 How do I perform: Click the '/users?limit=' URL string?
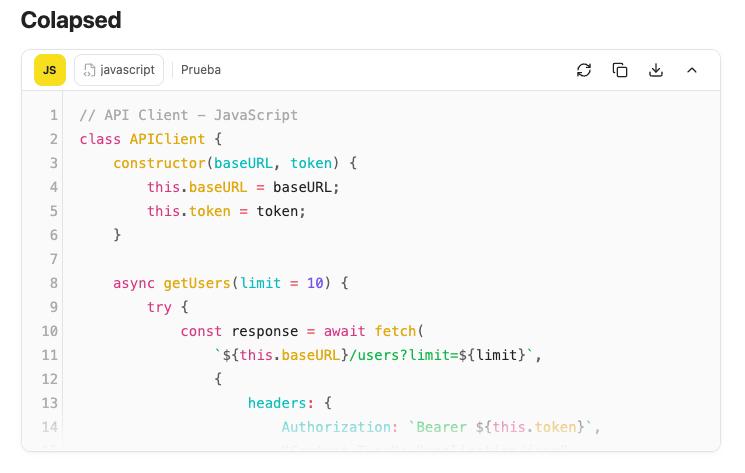coord(403,355)
